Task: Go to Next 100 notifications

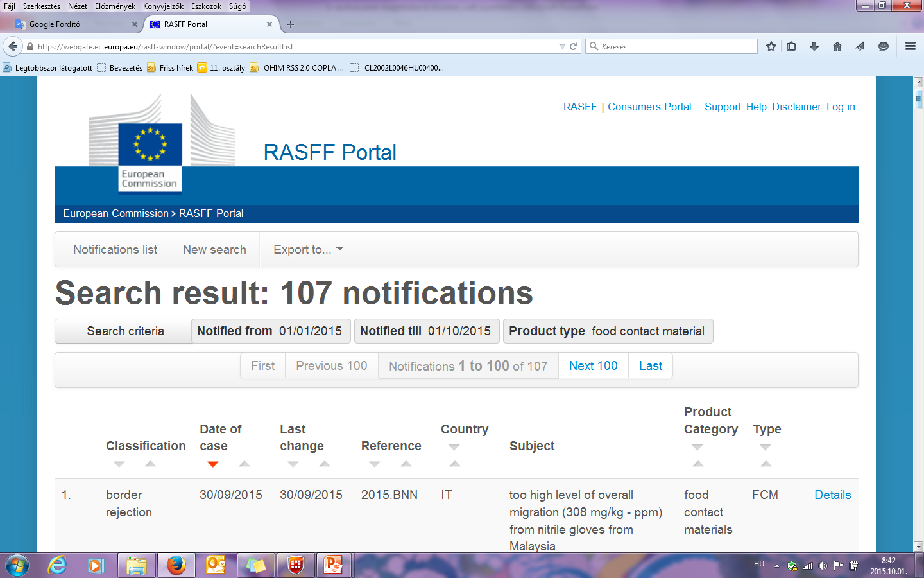Action: click(x=594, y=365)
